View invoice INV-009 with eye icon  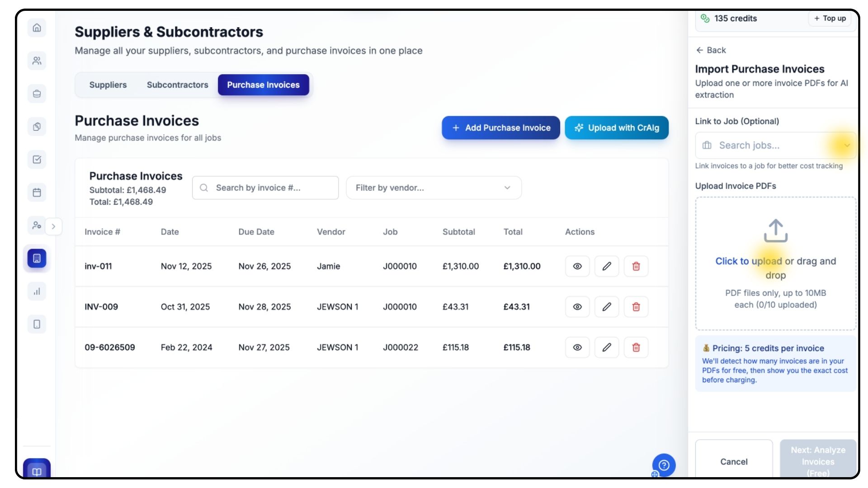[x=577, y=307]
